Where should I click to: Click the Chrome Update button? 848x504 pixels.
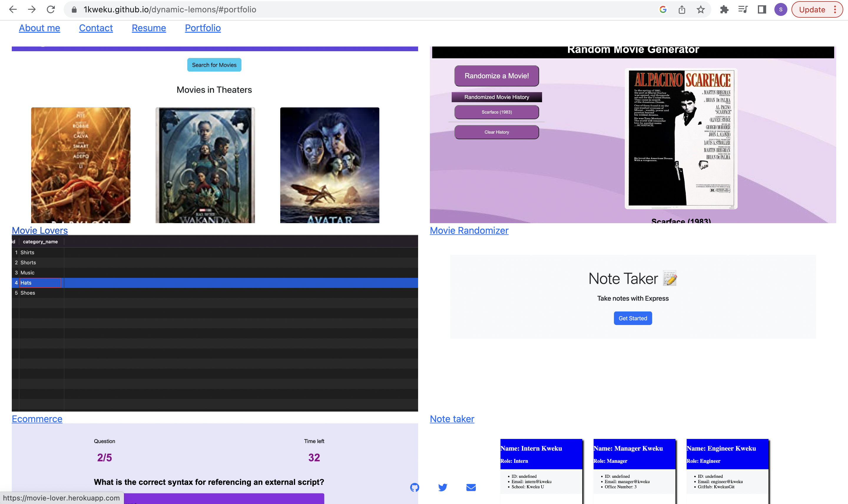point(812,9)
